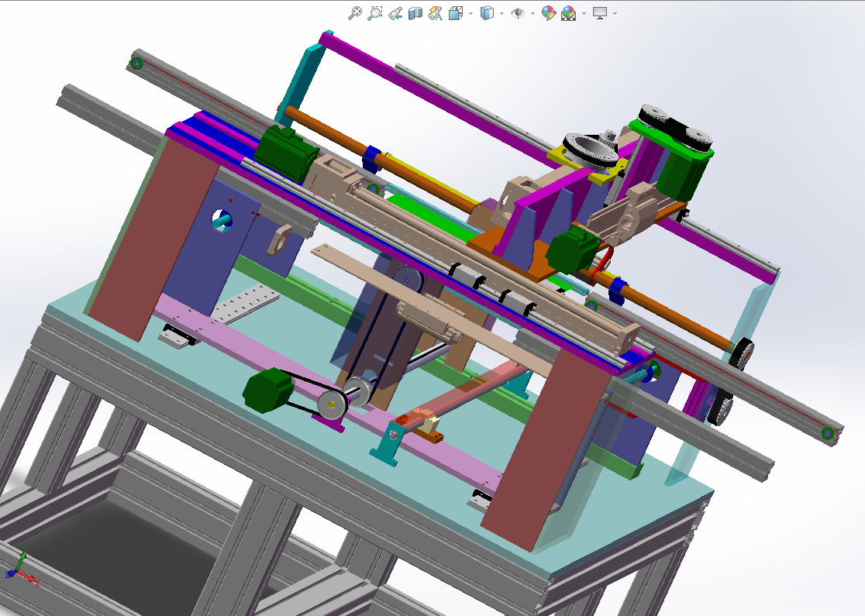865x616 pixels.
Task: Click the View Settings monitor icon
Action: (x=600, y=13)
